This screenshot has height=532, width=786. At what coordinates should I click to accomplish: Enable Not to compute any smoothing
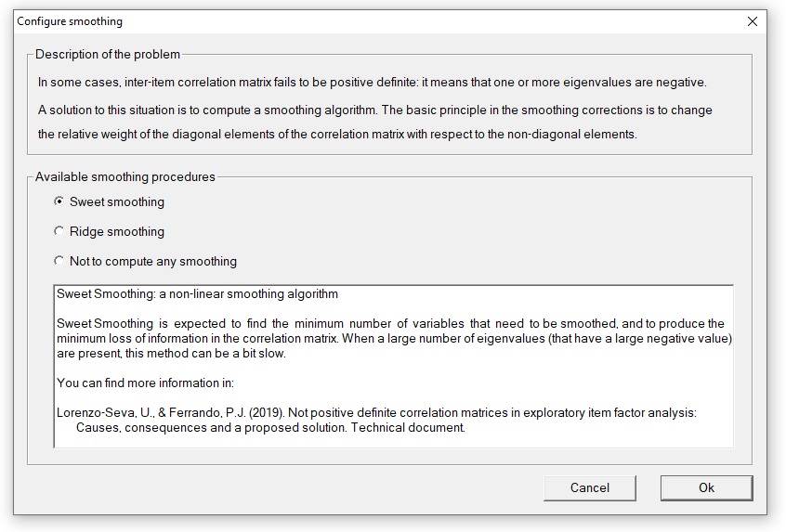pos(59,261)
